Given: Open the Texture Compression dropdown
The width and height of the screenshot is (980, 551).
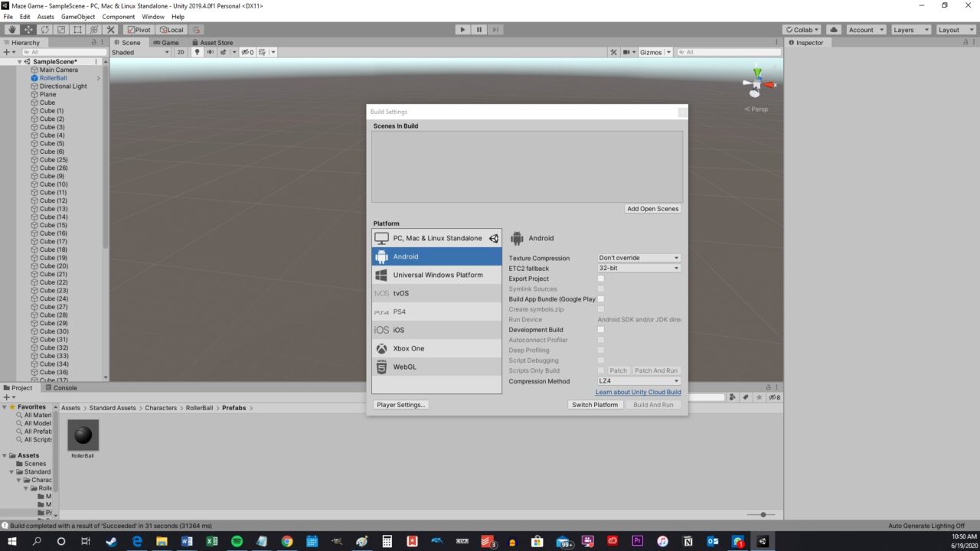Looking at the screenshot, I should (x=638, y=258).
